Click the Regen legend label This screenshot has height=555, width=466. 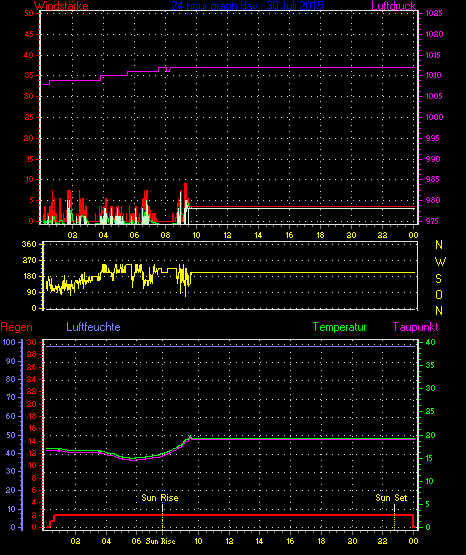16,327
